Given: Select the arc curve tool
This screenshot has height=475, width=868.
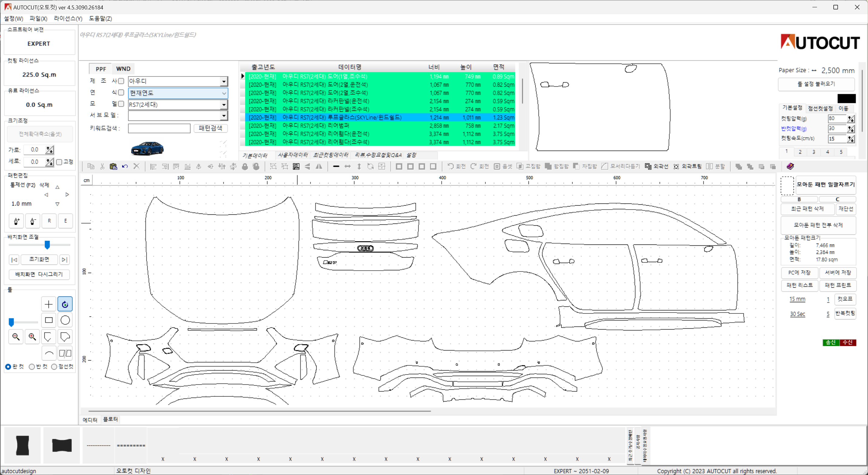Looking at the screenshot, I should 49,353.
